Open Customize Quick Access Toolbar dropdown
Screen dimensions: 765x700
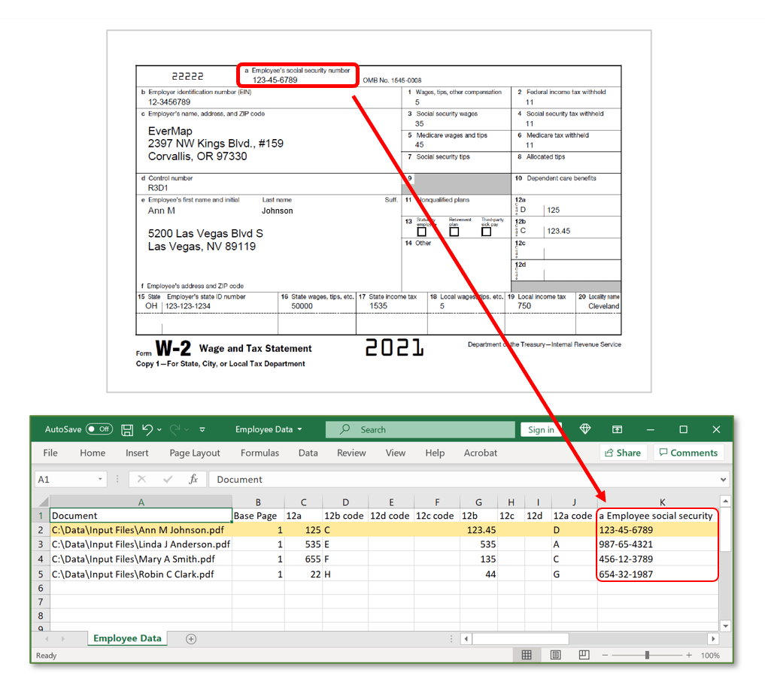202,429
